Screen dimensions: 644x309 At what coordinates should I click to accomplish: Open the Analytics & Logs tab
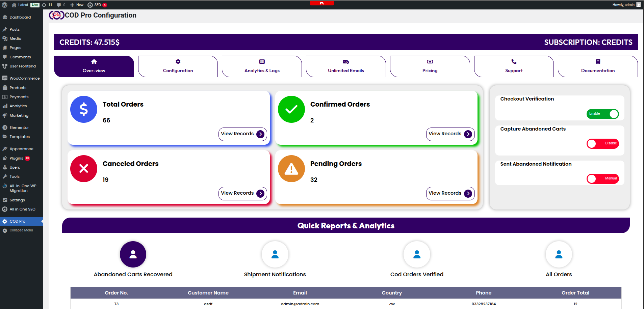coord(262,66)
